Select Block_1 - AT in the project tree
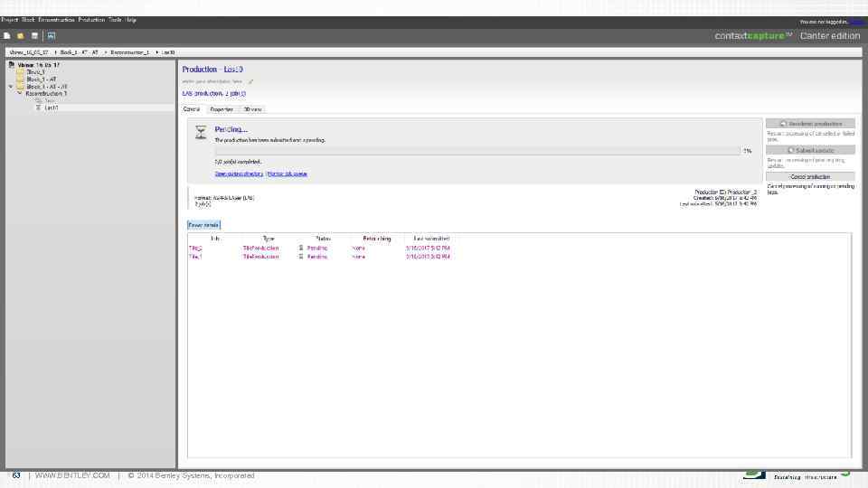Image resolution: width=868 pixels, height=488 pixels. pos(42,80)
